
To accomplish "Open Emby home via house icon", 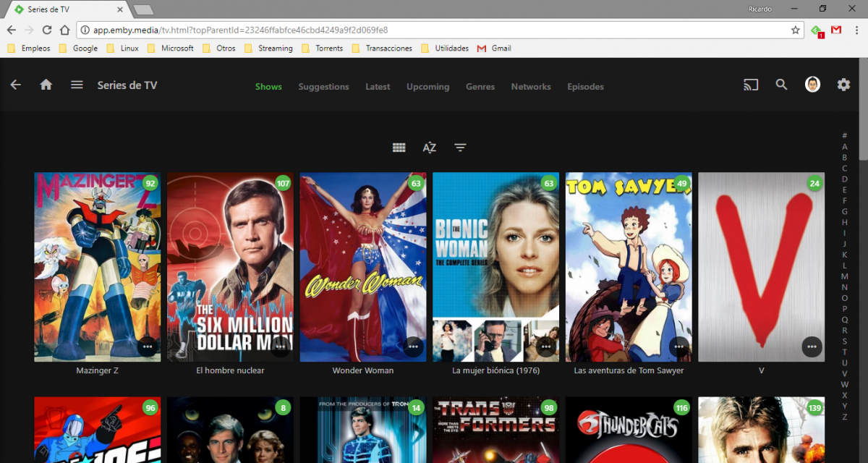I will [x=46, y=85].
